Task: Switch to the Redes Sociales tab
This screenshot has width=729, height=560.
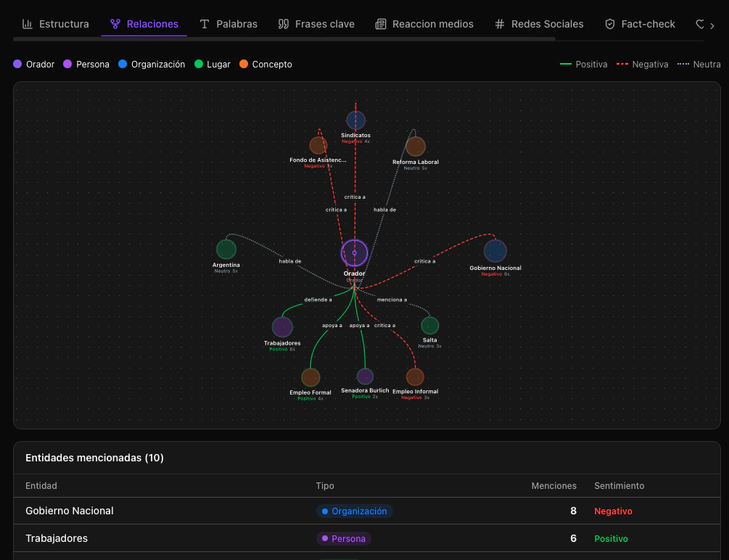Action: click(x=546, y=23)
